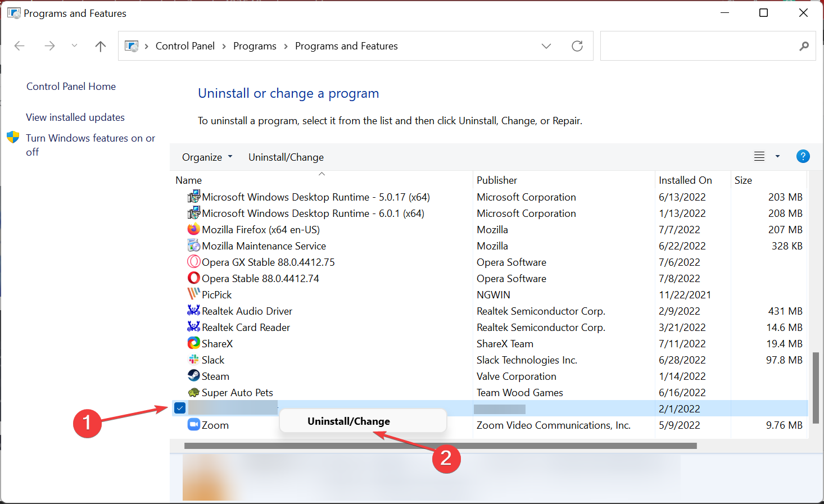Select the Slack Technologies Inc. publisher cell
824x504 pixels.
point(527,360)
